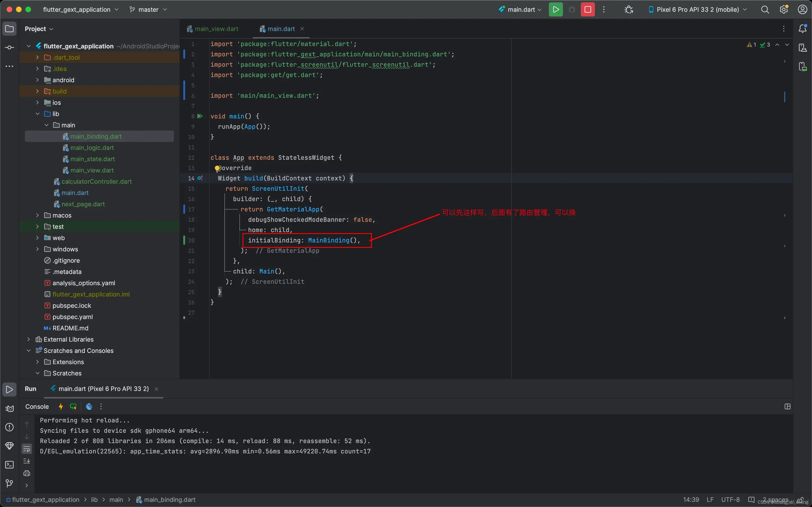Viewport: 812px width, 507px height.
Task: Open the master branch dropdown
Action: pyautogui.click(x=148, y=9)
